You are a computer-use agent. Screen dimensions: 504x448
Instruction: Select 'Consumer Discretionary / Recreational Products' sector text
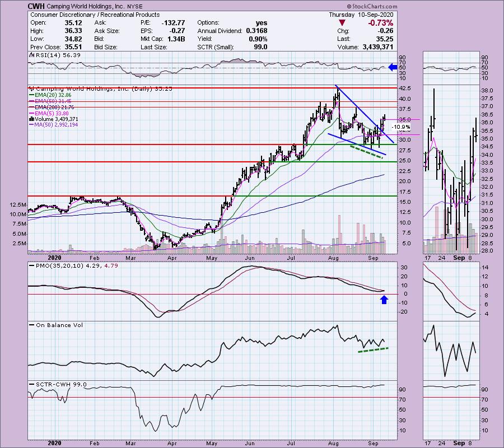pos(95,15)
